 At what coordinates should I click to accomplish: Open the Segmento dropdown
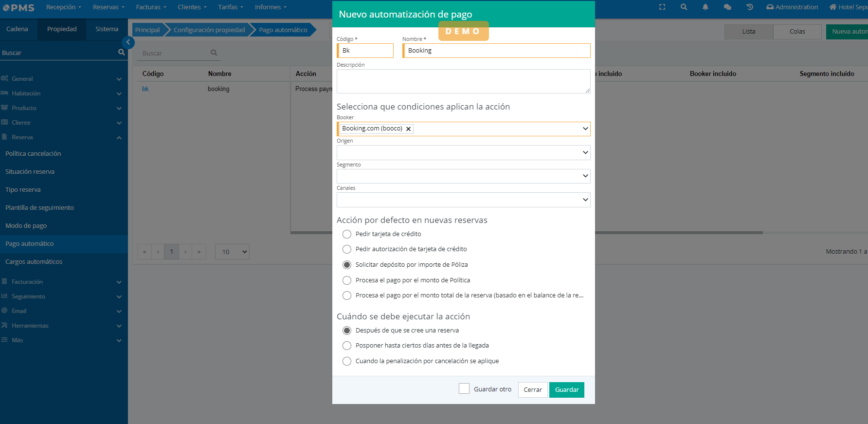point(463,176)
